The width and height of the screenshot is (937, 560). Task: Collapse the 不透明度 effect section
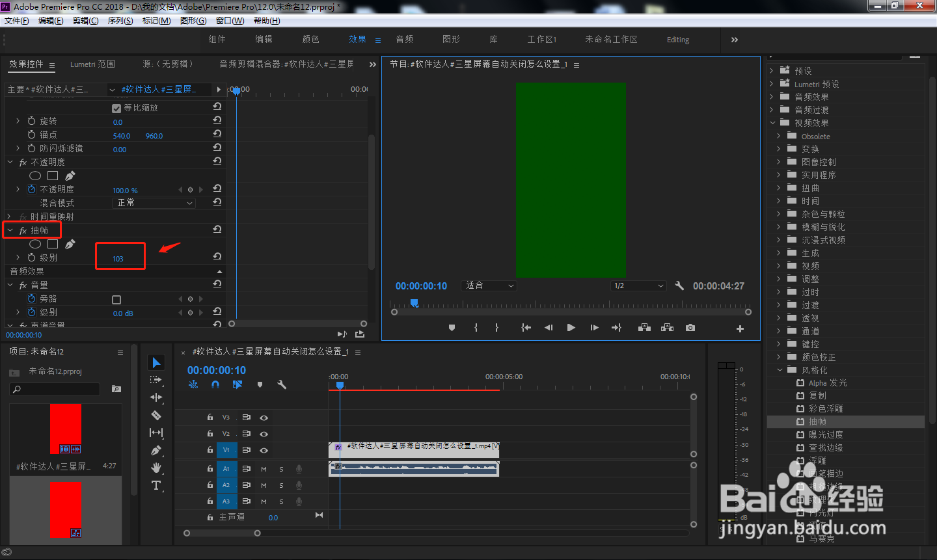10,162
